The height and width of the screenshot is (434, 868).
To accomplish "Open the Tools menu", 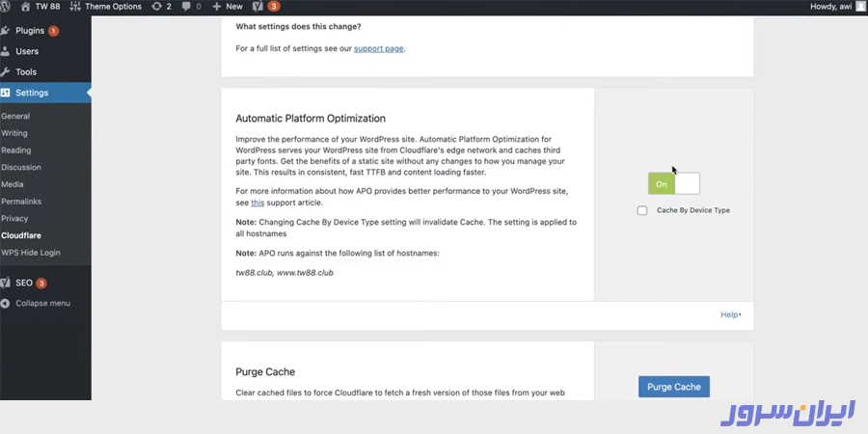I will 26,72.
